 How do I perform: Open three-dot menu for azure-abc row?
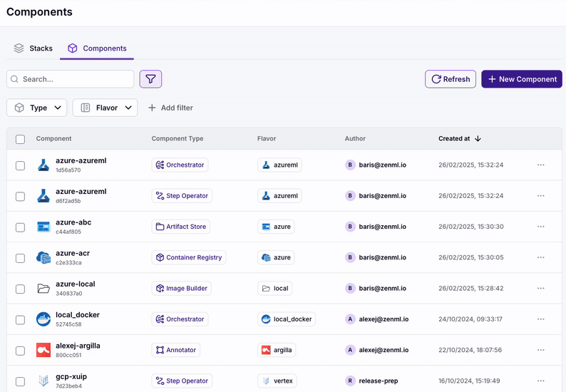click(540, 227)
